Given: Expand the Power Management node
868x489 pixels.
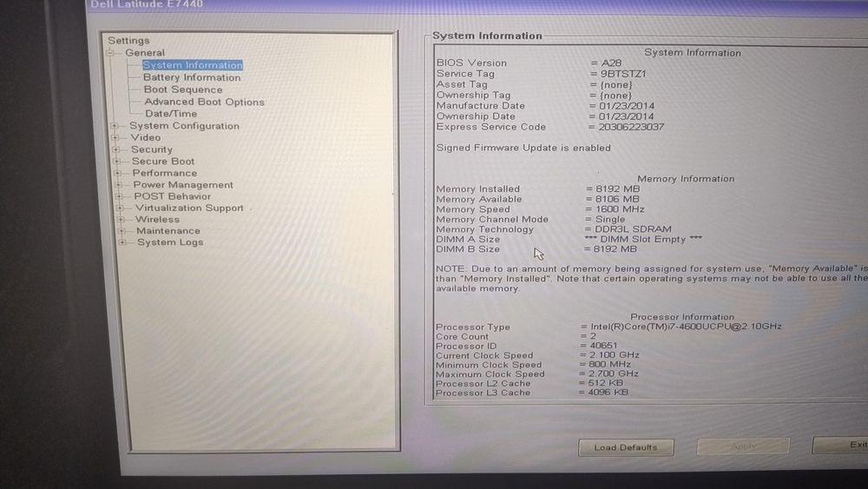Looking at the screenshot, I should pos(118,185).
